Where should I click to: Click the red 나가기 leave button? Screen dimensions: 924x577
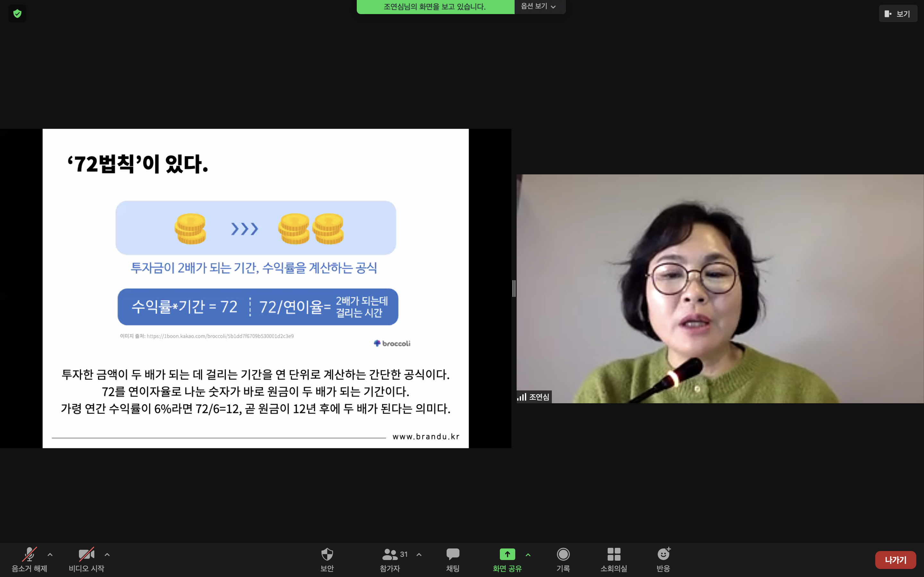[x=895, y=560]
